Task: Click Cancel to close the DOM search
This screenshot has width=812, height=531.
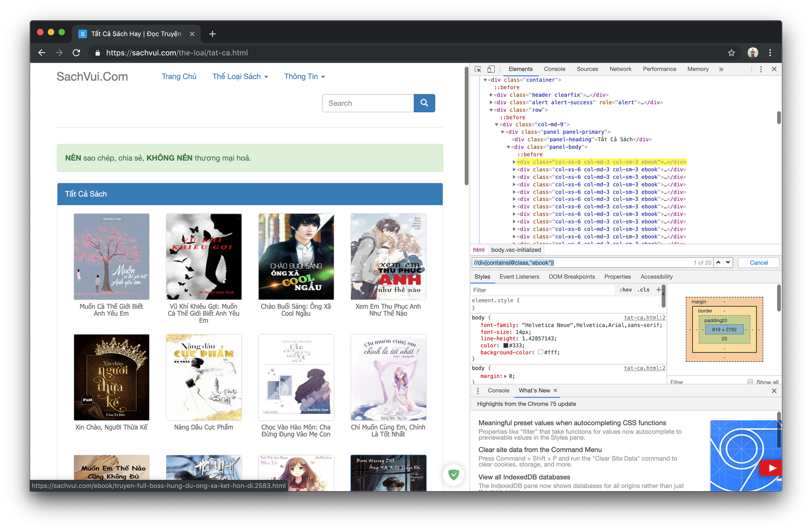Action: pyautogui.click(x=758, y=263)
